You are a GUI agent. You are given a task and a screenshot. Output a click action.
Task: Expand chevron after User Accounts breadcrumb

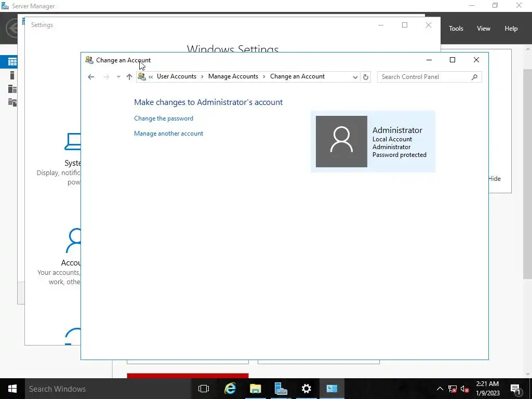[202, 77]
